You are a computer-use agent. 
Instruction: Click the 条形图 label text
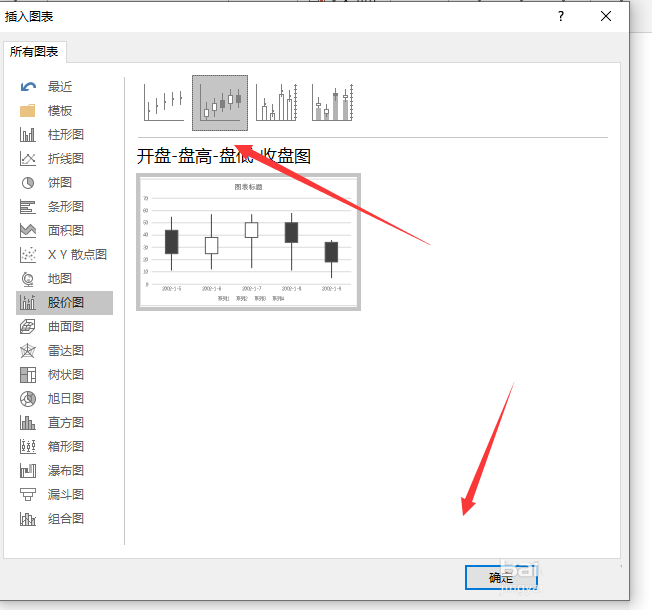click(66, 207)
